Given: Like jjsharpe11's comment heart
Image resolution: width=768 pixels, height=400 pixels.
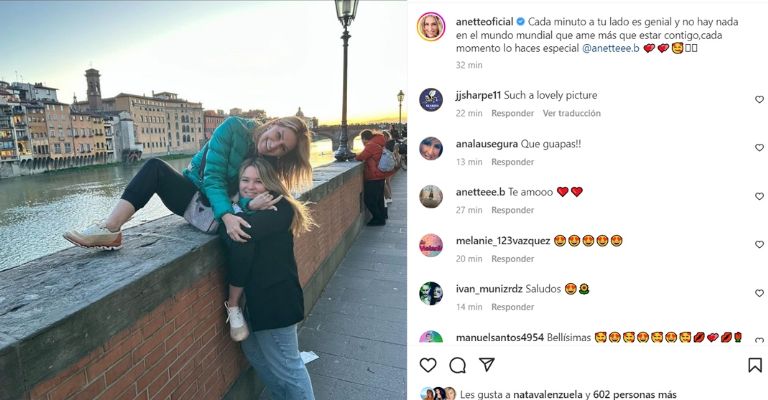Looking at the screenshot, I should (759, 99).
